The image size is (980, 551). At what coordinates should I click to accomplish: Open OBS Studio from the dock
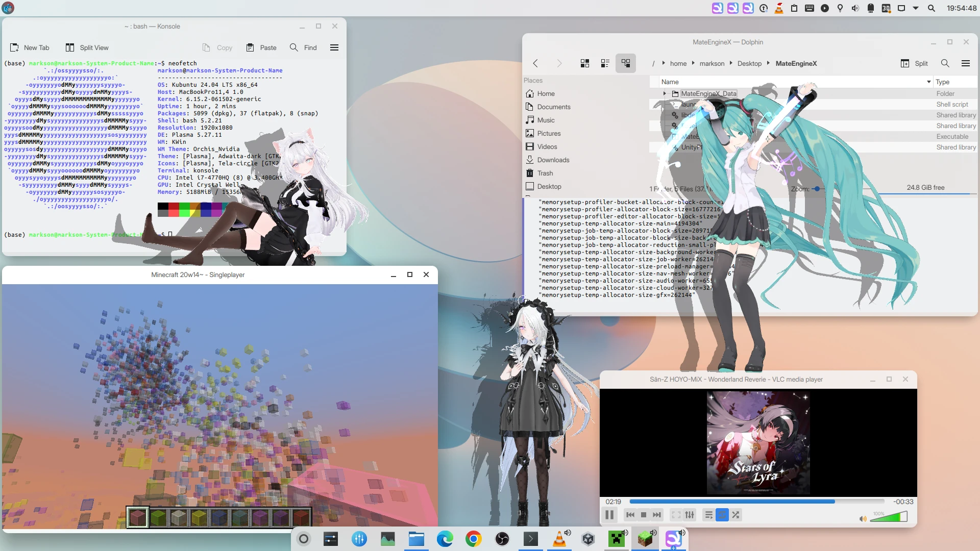502,539
